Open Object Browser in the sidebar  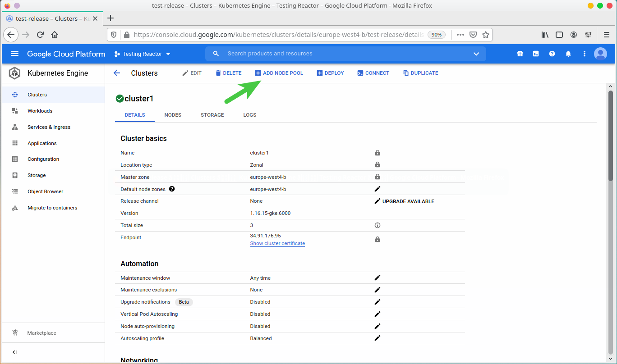[52, 191]
